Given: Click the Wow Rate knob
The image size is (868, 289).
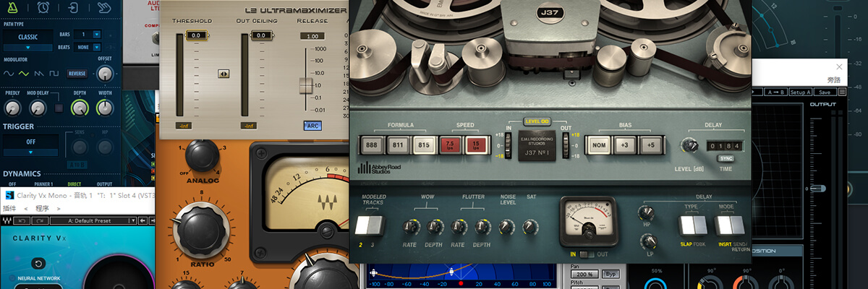Looking at the screenshot, I should (x=412, y=228).
